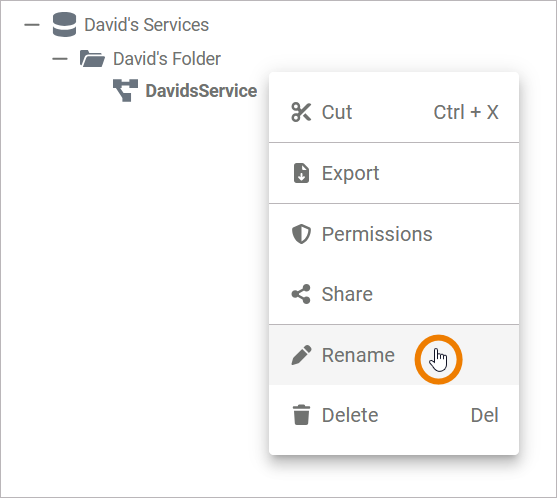Select the David's Services root label

[146, 25]
